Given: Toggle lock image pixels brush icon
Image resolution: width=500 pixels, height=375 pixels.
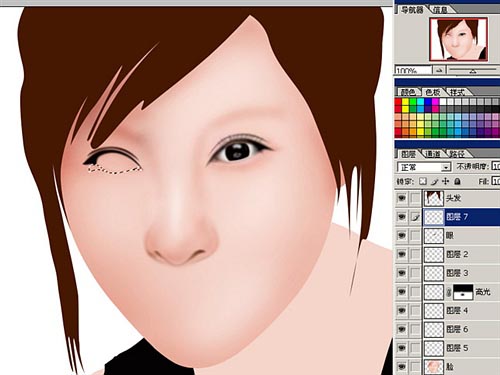Looking at the screenshot, I should tap(435, 181).
